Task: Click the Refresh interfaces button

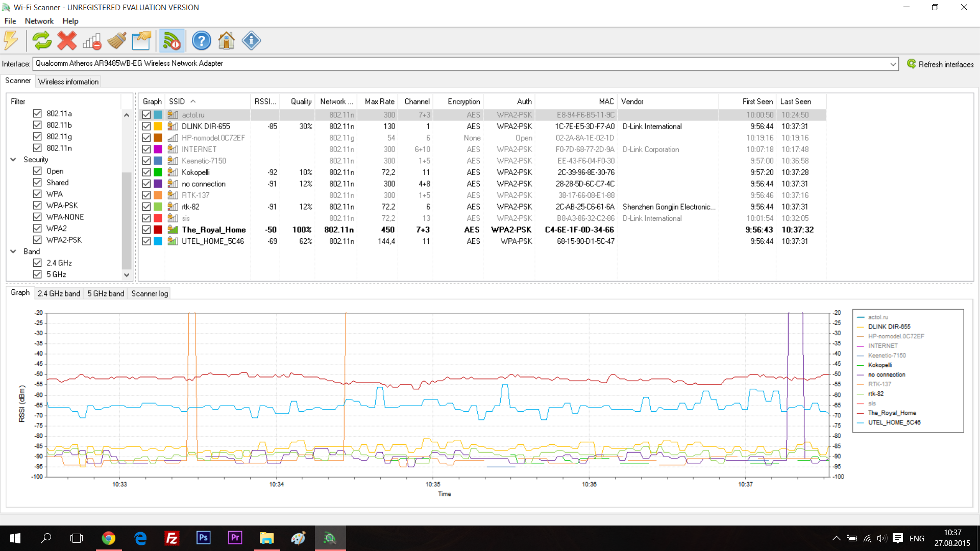Action: click(940, 64)
